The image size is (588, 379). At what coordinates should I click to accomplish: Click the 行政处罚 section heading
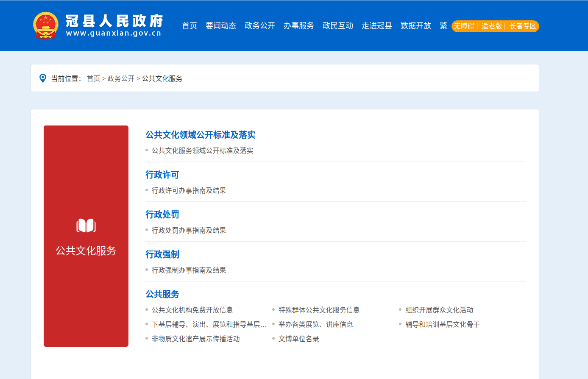162,215
